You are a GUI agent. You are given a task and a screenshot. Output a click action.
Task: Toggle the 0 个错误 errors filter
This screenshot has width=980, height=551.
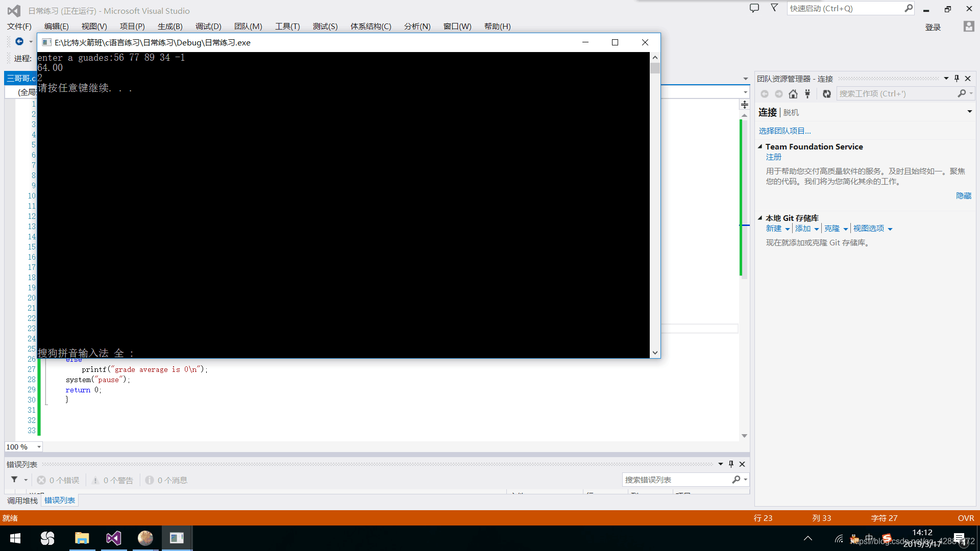(58, 480)
